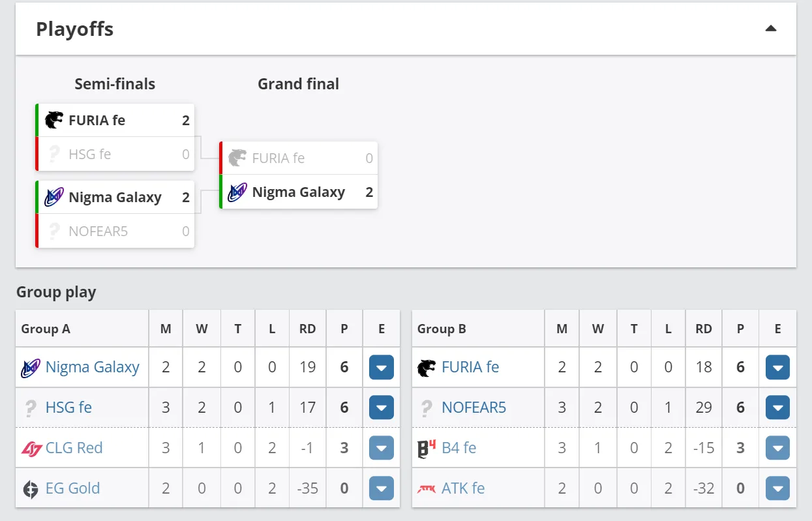The height and width of the screenshot is (521, 812).
Task: Collapse the Playoffs section arrow
Action: click(771, 29)
